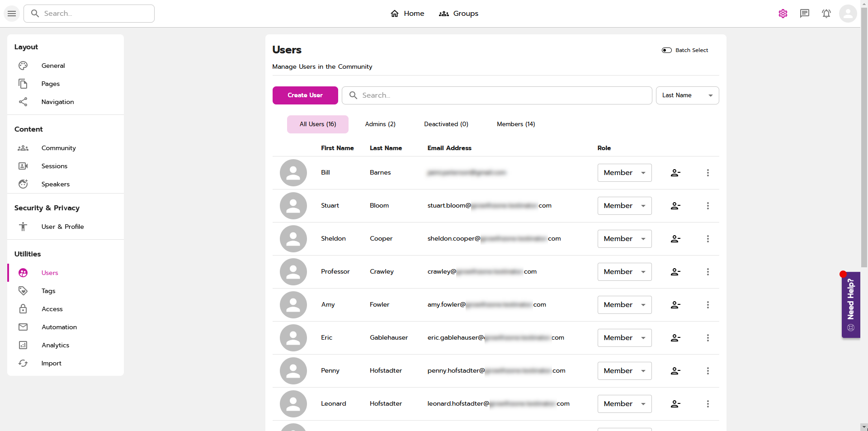The height and width of the screenshot is (431, 868).
Task: Open the hamburger menu icon
Action: 12,14
